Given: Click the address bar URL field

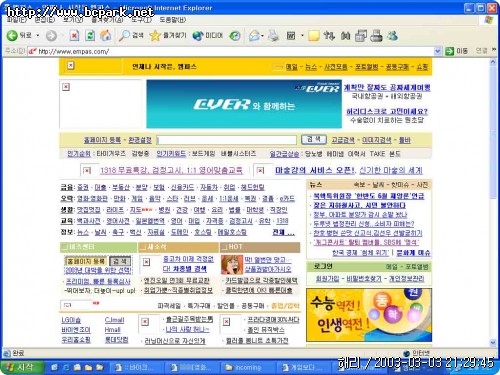Looking at the screenshot, I should point(233,51).
